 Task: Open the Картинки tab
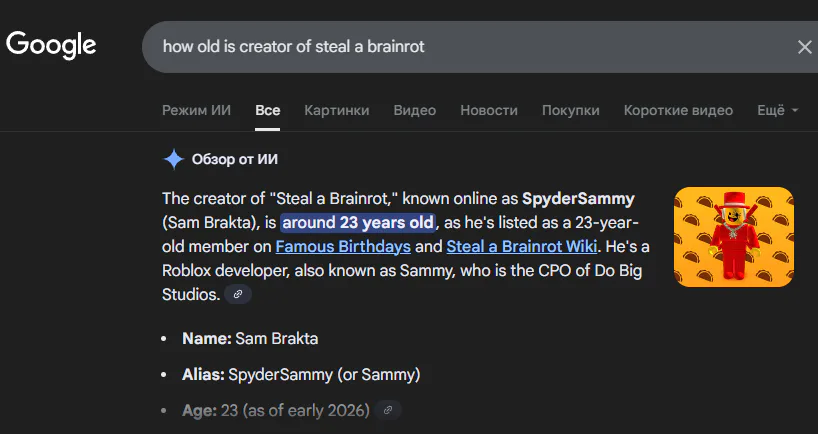click(x=336, y=110)
